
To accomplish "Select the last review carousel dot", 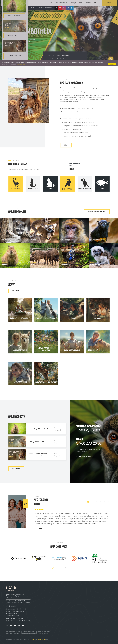I will [x=108, y=502].
